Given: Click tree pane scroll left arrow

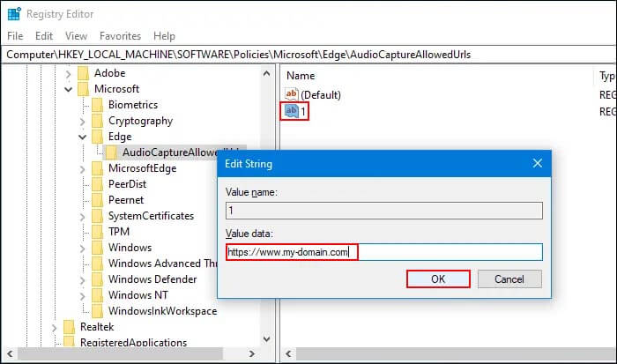Looking at the screenshot, I should pyautogui.click(x=10, y=353).
